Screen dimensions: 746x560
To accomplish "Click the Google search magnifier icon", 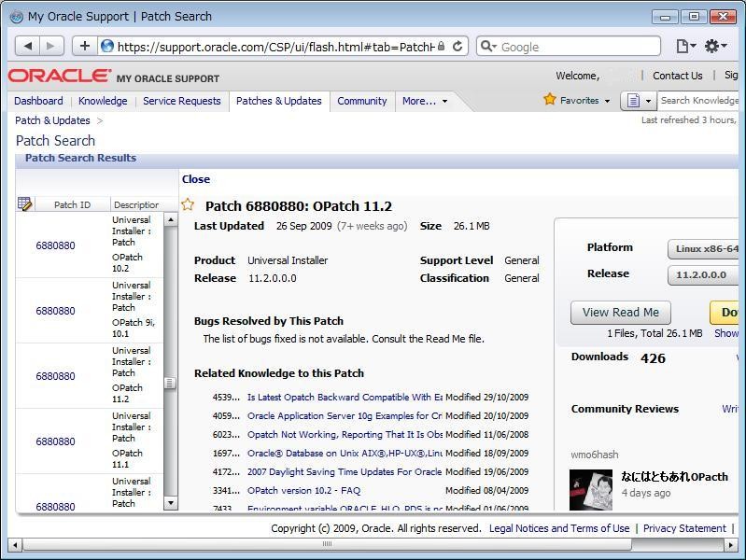I will (x=488, y=46).
